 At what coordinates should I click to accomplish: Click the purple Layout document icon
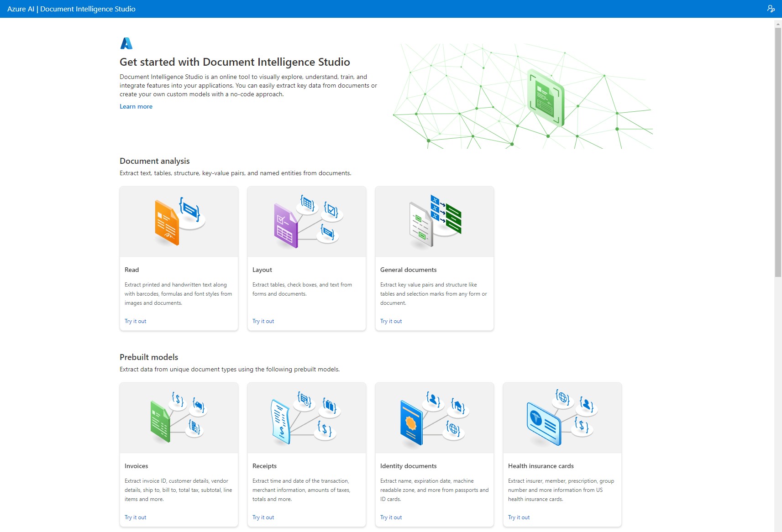point(285,224)
